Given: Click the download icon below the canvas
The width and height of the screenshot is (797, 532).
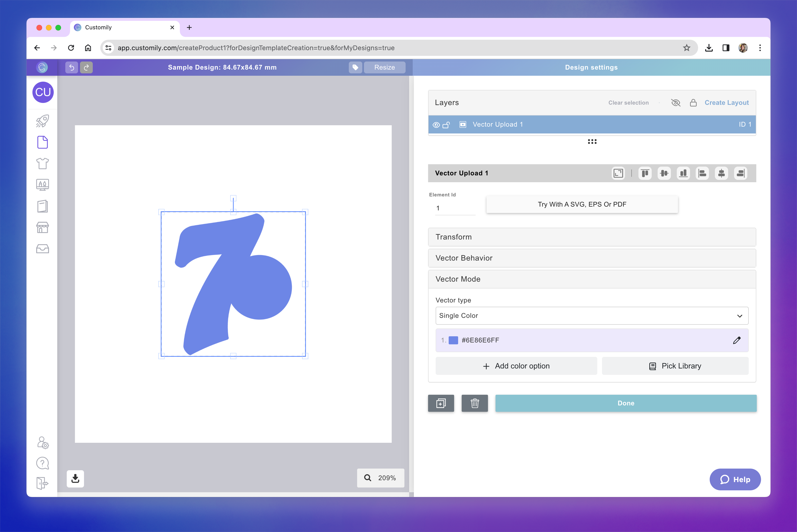Looking at the screenshot, I should [75, 478].
